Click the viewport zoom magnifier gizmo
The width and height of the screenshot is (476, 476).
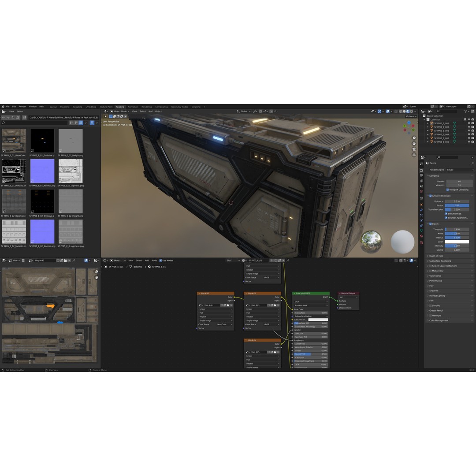click(x=414, y=138)
